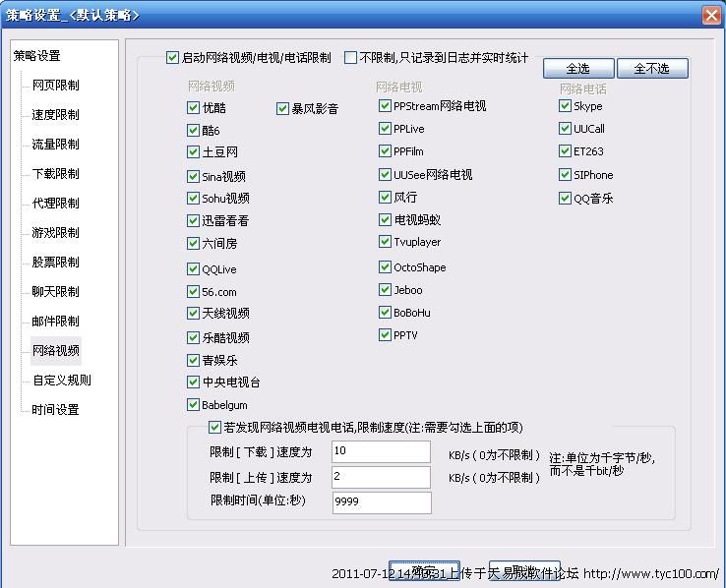Toggle PPFilm checkbox

tap(385, 151)
